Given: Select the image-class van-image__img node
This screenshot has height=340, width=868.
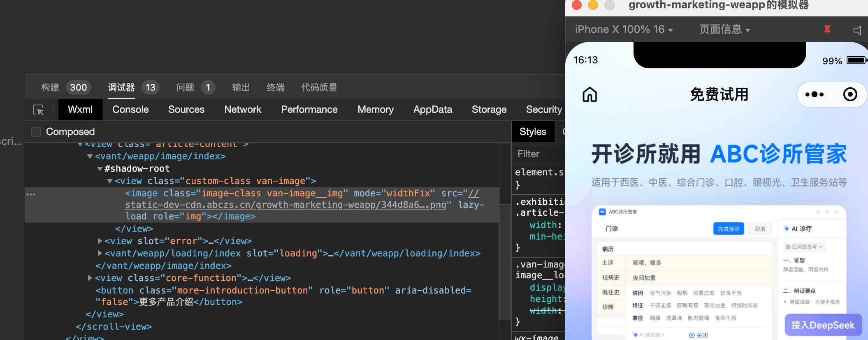Looking at the screenshot, I should pos(262,205).
